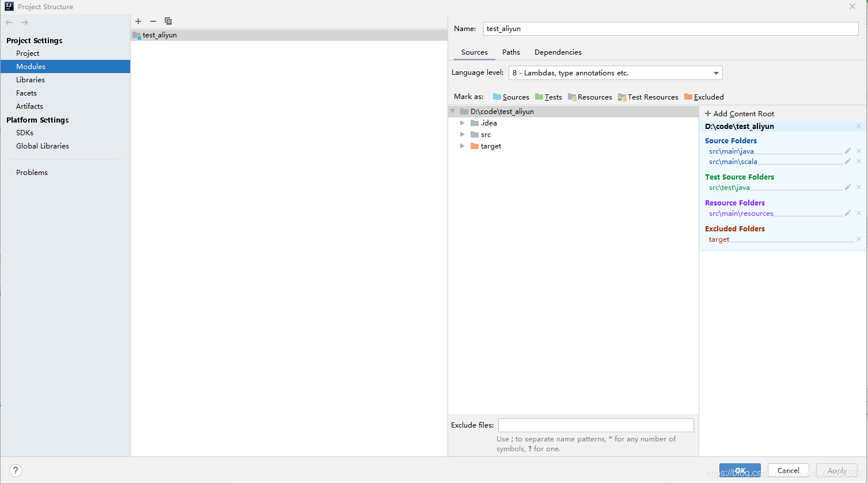Remove module with the minus icon

[153, 21]
